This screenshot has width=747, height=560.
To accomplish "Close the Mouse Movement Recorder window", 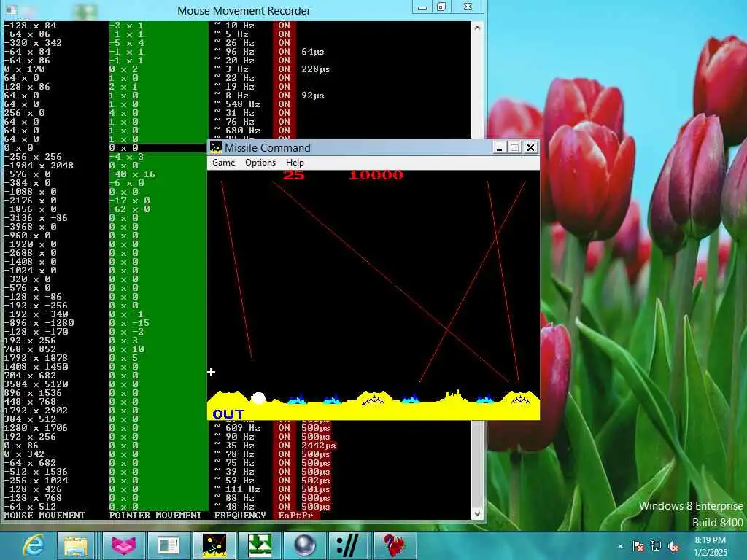I will [468, 7].
